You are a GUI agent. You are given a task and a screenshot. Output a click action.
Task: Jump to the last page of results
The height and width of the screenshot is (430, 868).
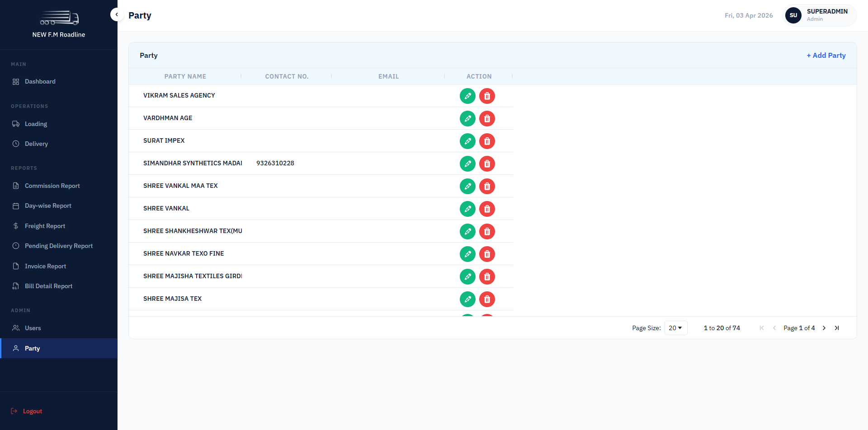pyautogui.click(x=837, y=328)
